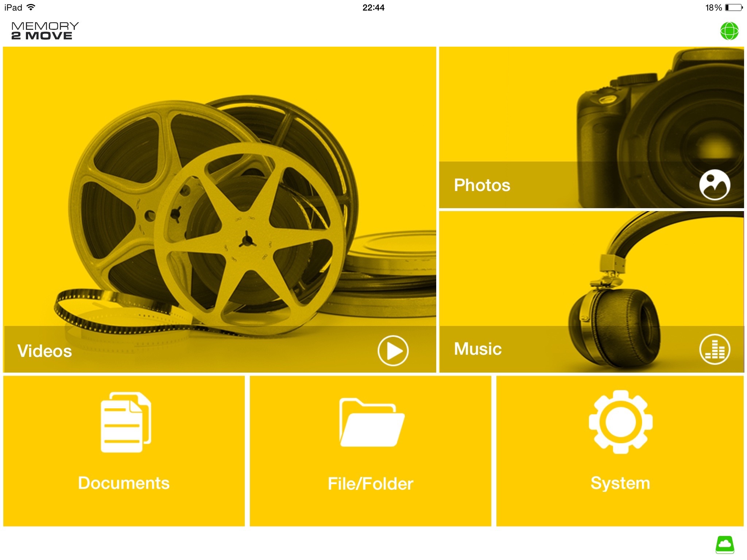Viewport: 747px width, 560px height.
Task: Tap the File/Folder text label
Action: point(370,484)
